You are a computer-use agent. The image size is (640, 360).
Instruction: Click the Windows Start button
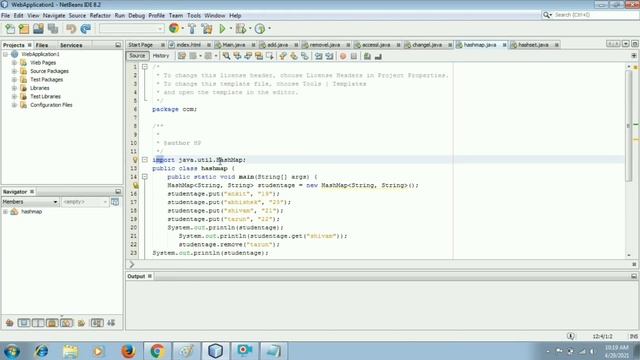click(x=12, y=351)
